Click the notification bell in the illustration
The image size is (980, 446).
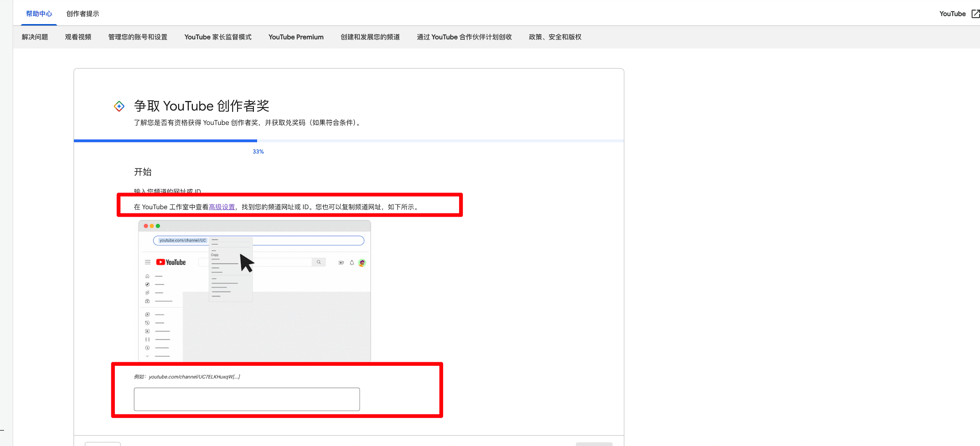click(x=351, y=263)
